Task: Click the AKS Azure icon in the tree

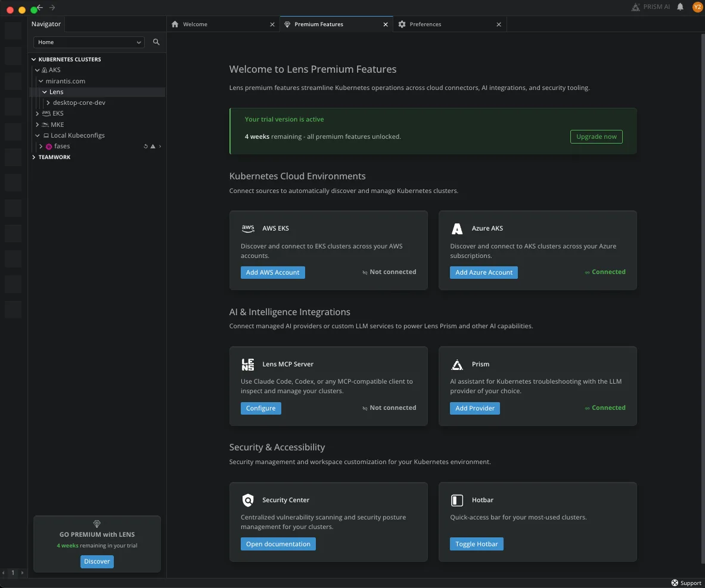Action: [45, 70]
